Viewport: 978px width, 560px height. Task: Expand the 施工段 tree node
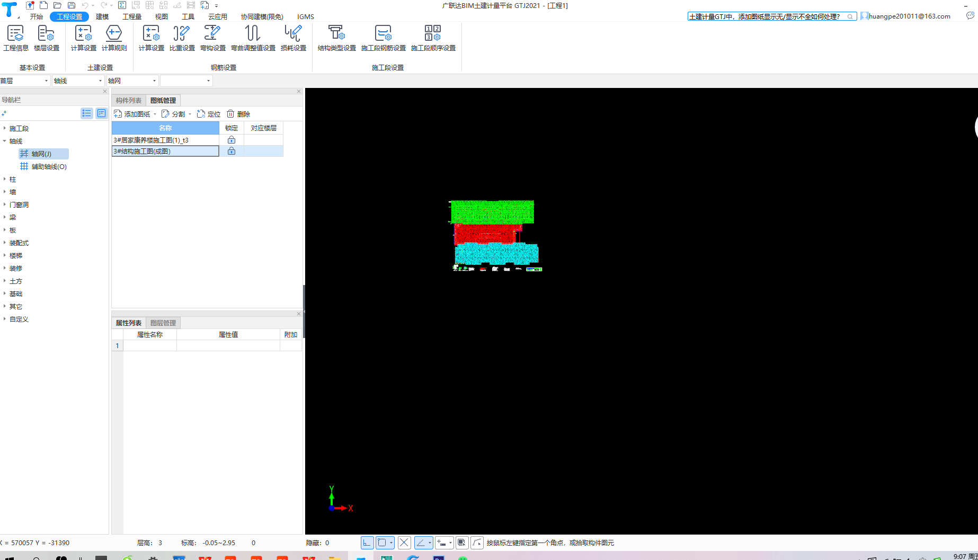[5, 128]
